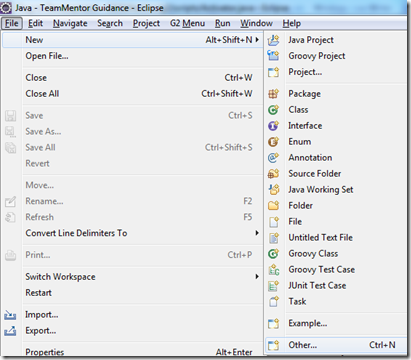411x360 pixels.
Task: Click the Package icon
Action: tap(273, 94)
